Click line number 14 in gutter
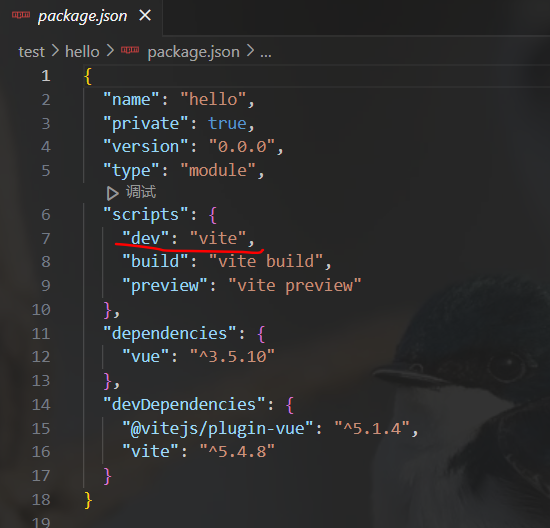This screenshot has height=528, width=550. [x=41, y=405]
